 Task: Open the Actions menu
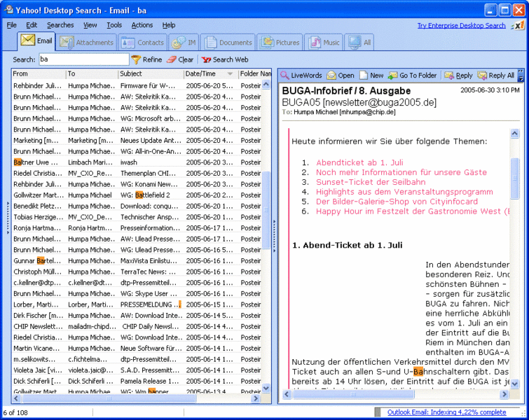coord(142,25)
